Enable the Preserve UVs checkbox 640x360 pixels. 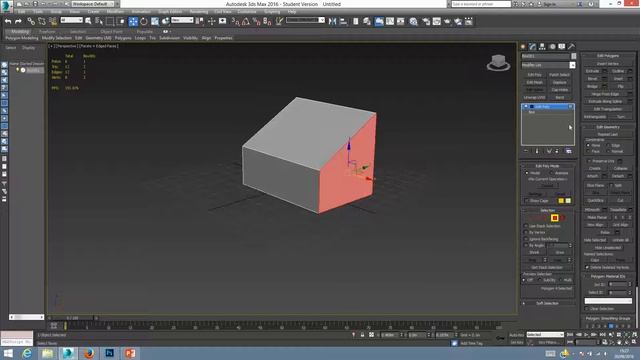point(588,161)
